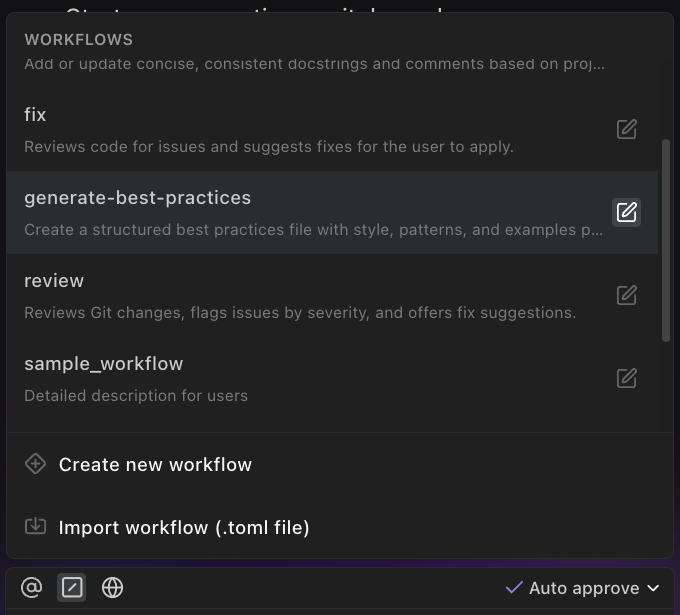
Task: Select the generate-best-practices workflow
Action: [x=332, y=213]
